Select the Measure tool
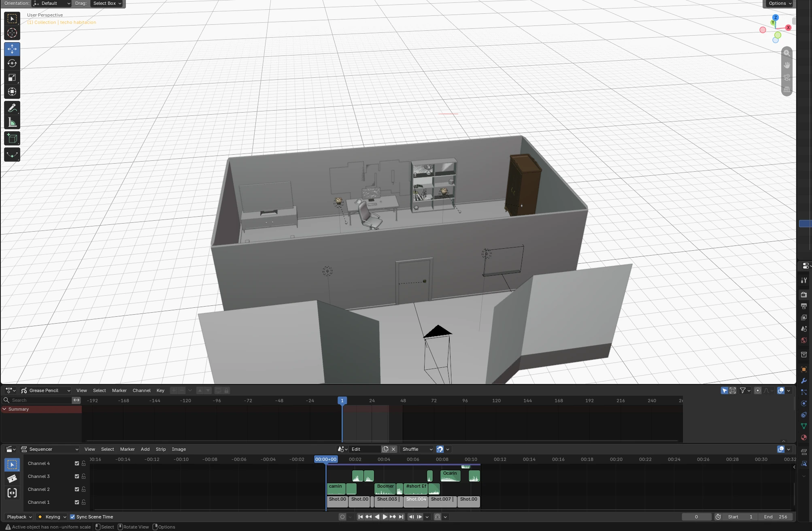Screen dimensions: 812x531 pyautogui.click(x=12, y=122)
